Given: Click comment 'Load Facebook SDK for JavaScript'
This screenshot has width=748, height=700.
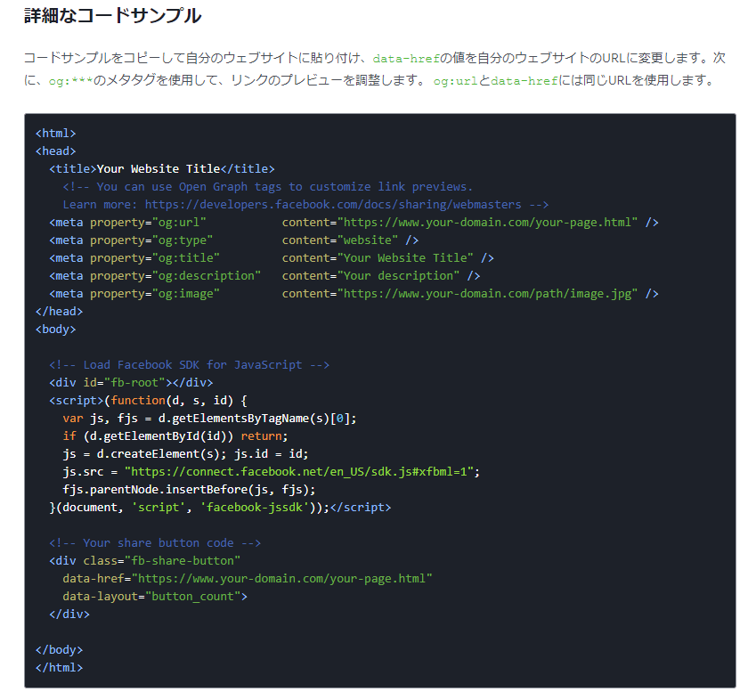Looking at the screenshot, I should (x=190, y=365).
